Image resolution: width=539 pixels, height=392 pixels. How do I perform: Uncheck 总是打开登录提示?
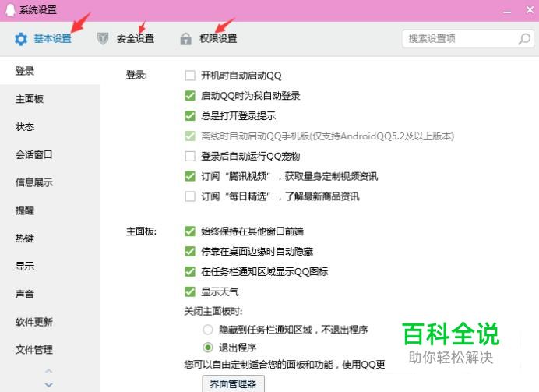pos(190,116)
